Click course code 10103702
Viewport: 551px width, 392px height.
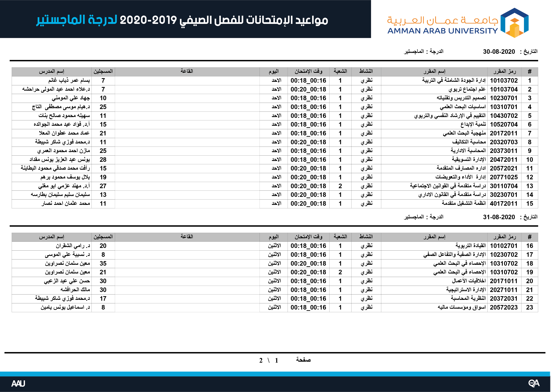click(x=504, y=81)
